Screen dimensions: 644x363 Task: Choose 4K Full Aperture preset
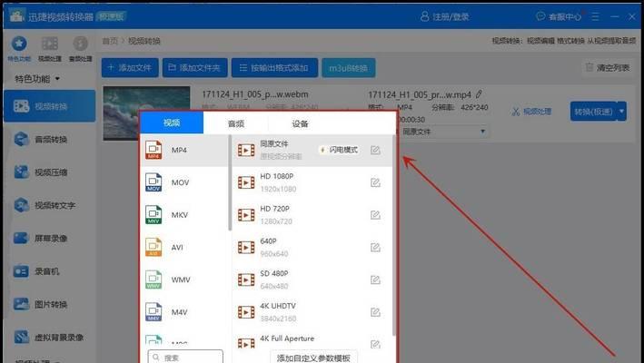click(312, 340)
